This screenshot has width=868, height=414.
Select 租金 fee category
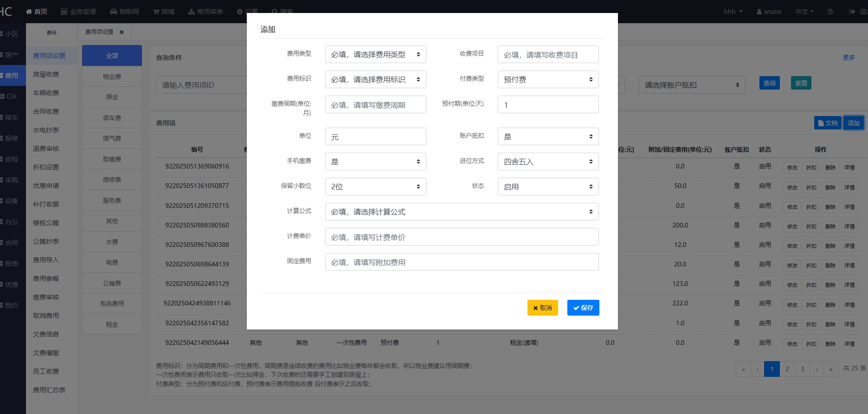tap(112, 324)
